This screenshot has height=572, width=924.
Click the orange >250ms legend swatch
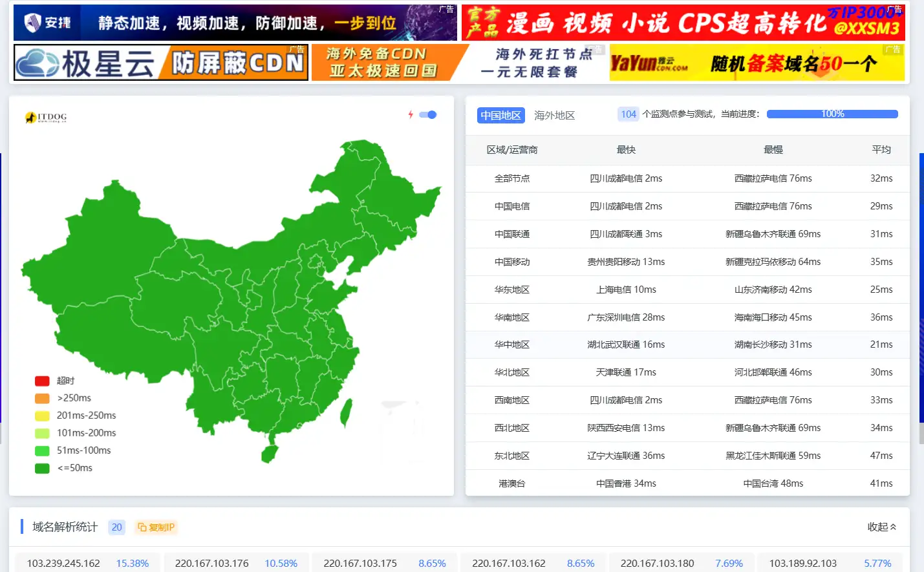[x=42, y=398]
